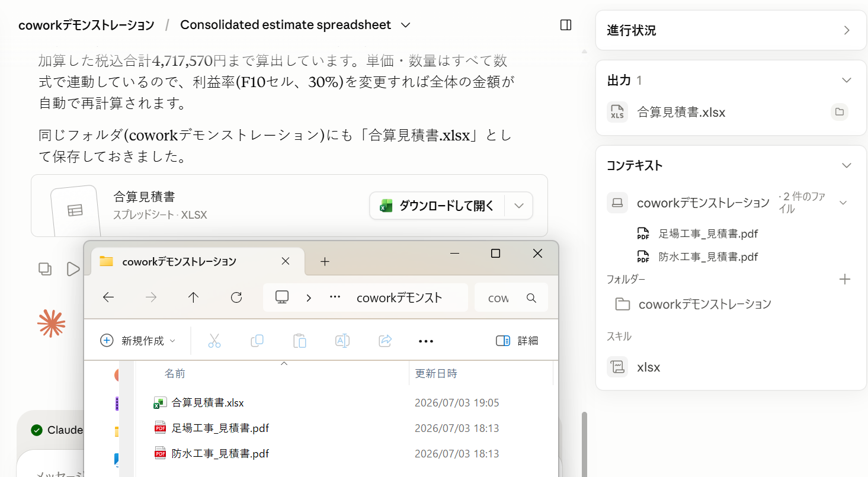Expand the address bar breadcrumb ellipsis

pos(335,297)
